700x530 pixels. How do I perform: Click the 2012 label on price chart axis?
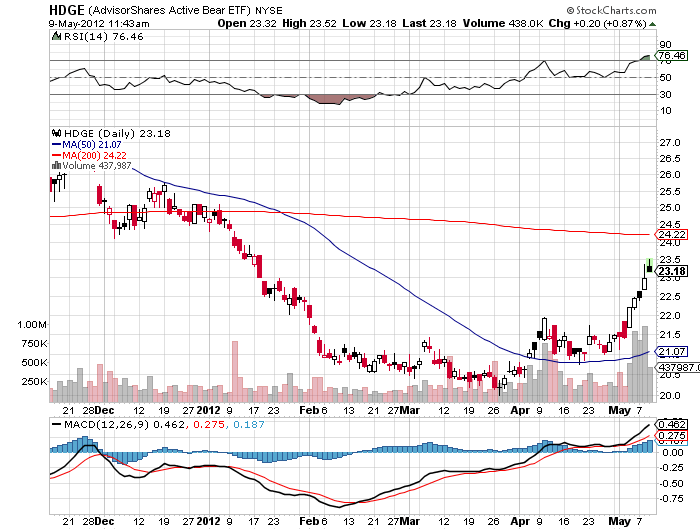(208, 410)
